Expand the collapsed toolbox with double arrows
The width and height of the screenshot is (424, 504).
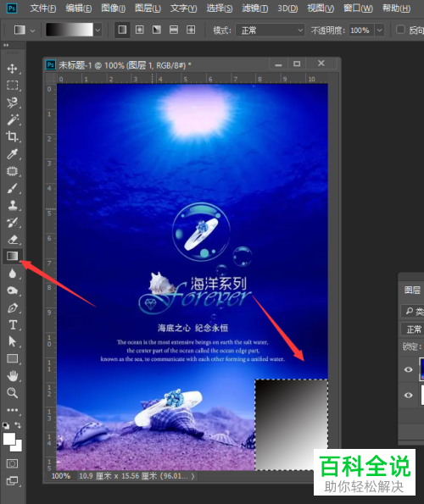pos(6,46)
